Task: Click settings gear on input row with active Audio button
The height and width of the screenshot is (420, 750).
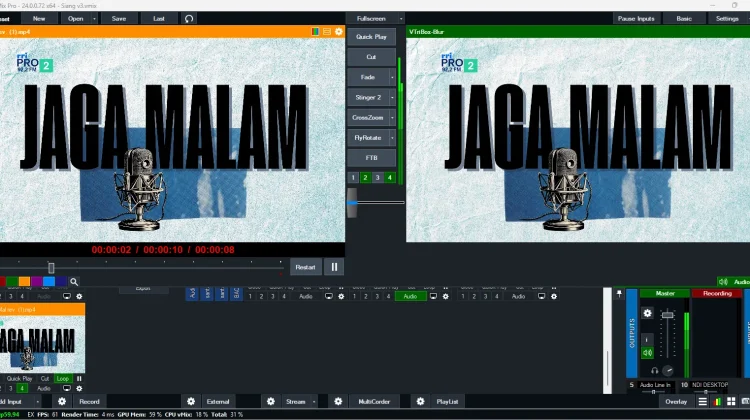Action: [x=445, y=297]
